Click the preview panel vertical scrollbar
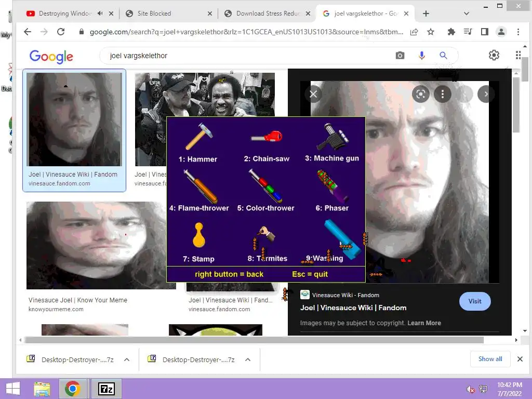This screenshot has width=532, height=399. (516, 105)
